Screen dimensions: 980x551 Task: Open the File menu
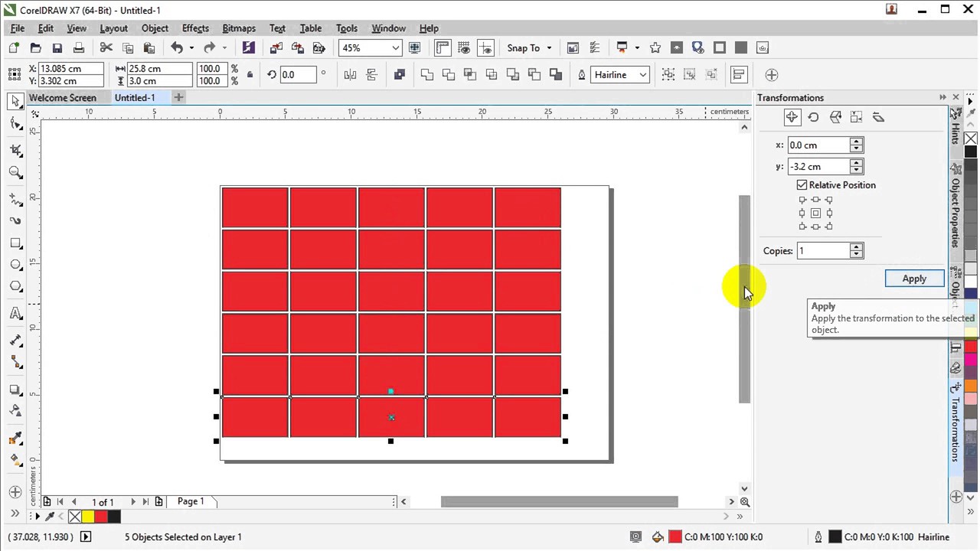[17, 28]
